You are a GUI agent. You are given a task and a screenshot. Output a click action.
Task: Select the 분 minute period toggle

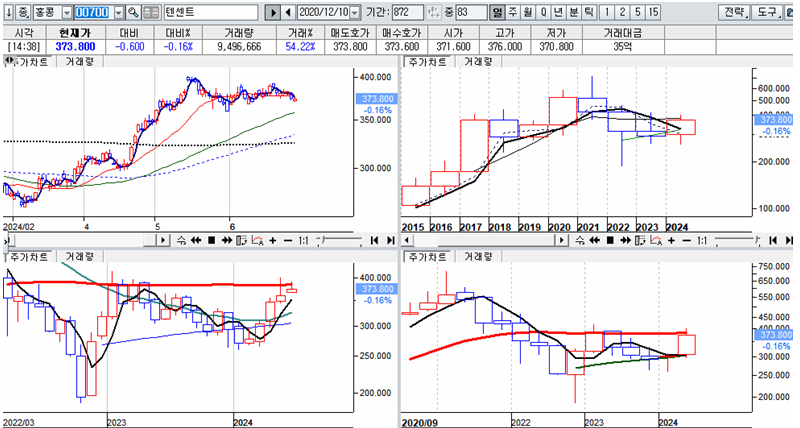pyautogui.click(x=573, y=12)
